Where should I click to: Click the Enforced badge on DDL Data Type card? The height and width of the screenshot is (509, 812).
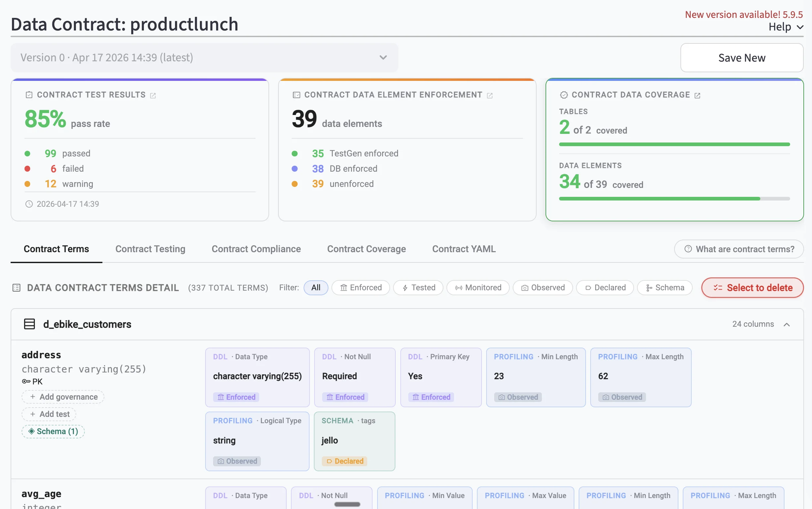pos(237,397)
